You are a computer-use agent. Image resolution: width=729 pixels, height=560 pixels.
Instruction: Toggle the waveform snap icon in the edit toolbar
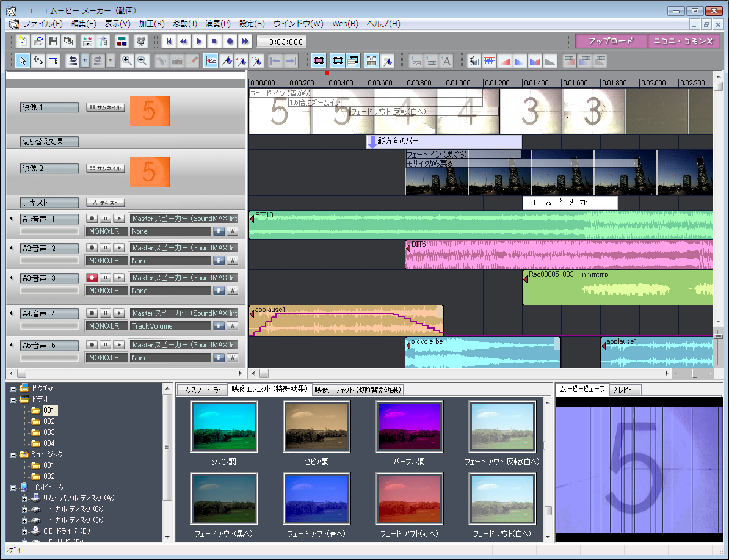[x=211, y=60]
